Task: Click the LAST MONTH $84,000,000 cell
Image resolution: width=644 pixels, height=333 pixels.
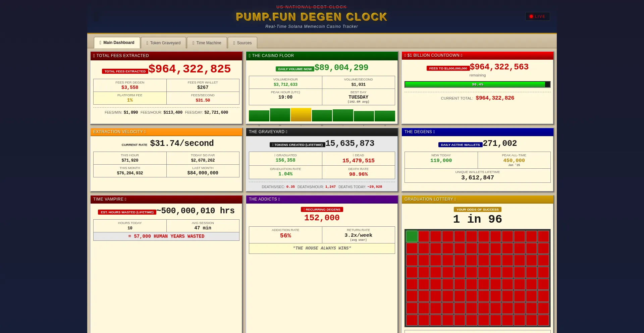Action: (203, 171)
